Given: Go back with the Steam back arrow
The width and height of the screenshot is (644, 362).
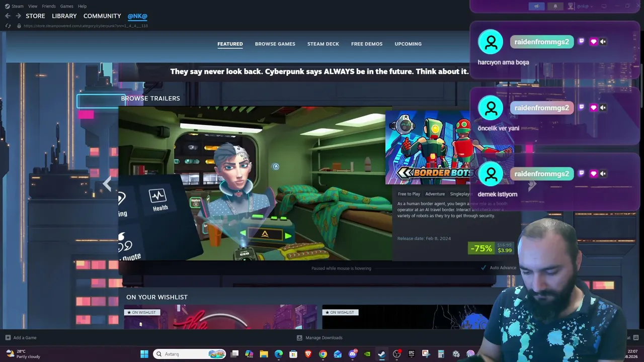Looking at the screenshot, I should click(8, 16).
